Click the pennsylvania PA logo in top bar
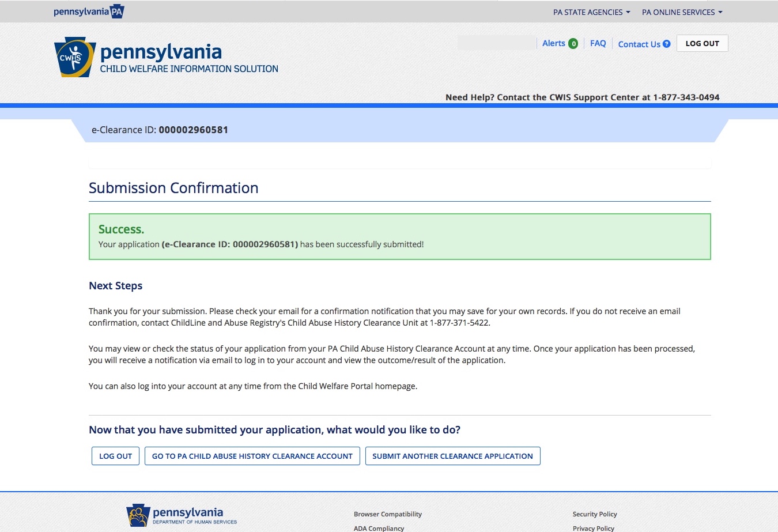The width and height of the screenshot is (778, 532). tap(89, 12)
